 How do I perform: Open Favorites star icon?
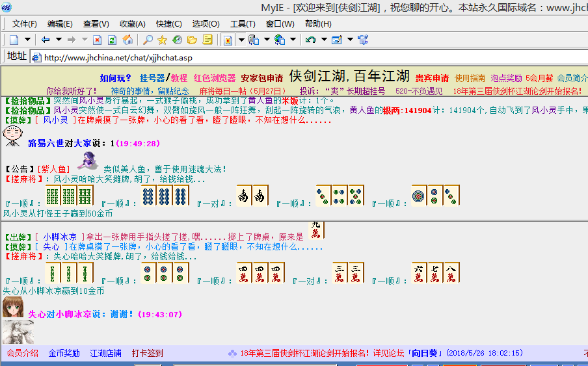click(x=163, y=40)
